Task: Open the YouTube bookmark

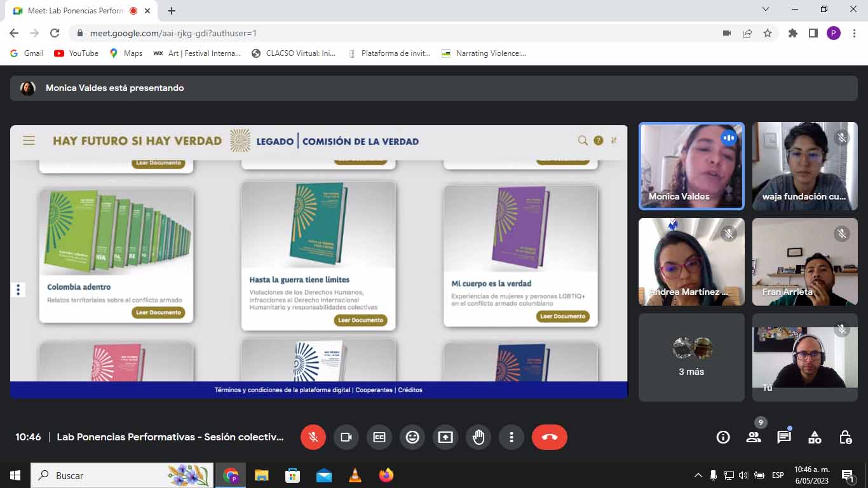Action: click(76, 53)
